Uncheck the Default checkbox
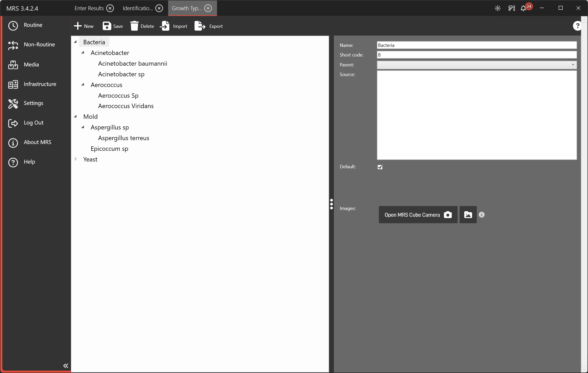The height and width of the screenshot is (373, 588). tap(380, 167)
